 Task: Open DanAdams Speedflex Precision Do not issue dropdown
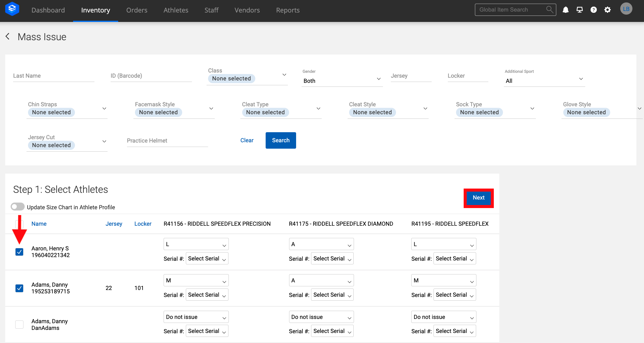click(x=196, y=317)
